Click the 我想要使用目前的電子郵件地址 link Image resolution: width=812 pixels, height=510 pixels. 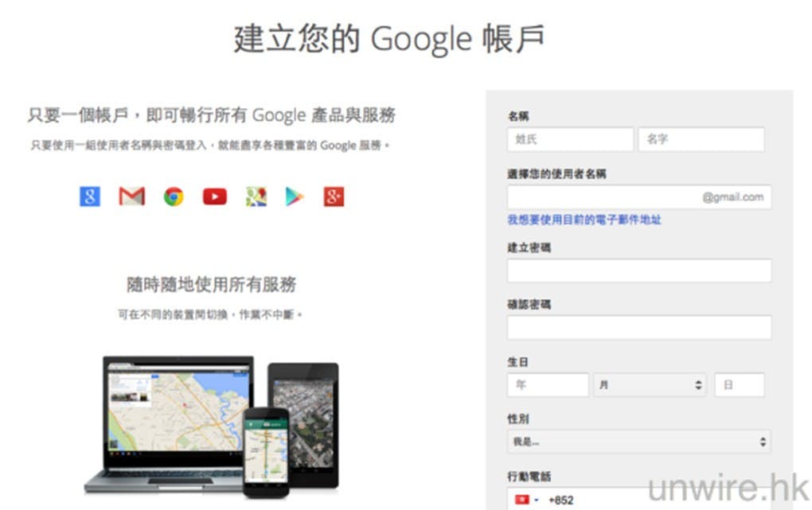tap(584, 220)
